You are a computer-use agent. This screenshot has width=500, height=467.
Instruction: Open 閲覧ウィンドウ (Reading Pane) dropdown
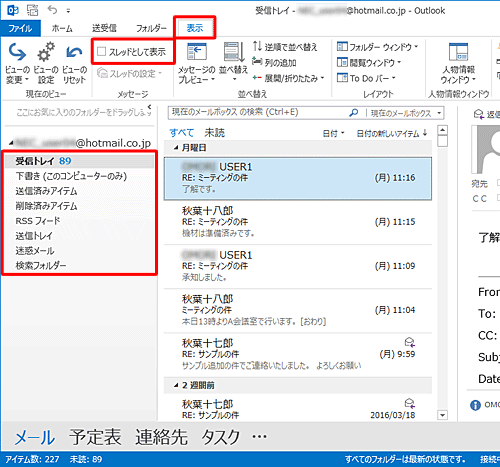coord(369,62)
